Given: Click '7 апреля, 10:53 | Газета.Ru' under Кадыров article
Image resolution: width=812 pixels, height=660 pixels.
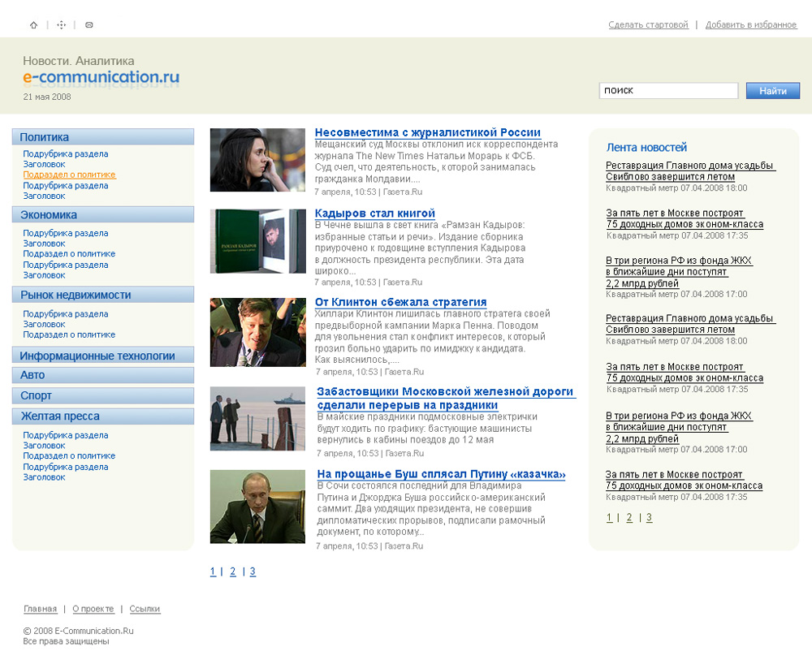Looking at the screenshot, I should pos(369,283).
